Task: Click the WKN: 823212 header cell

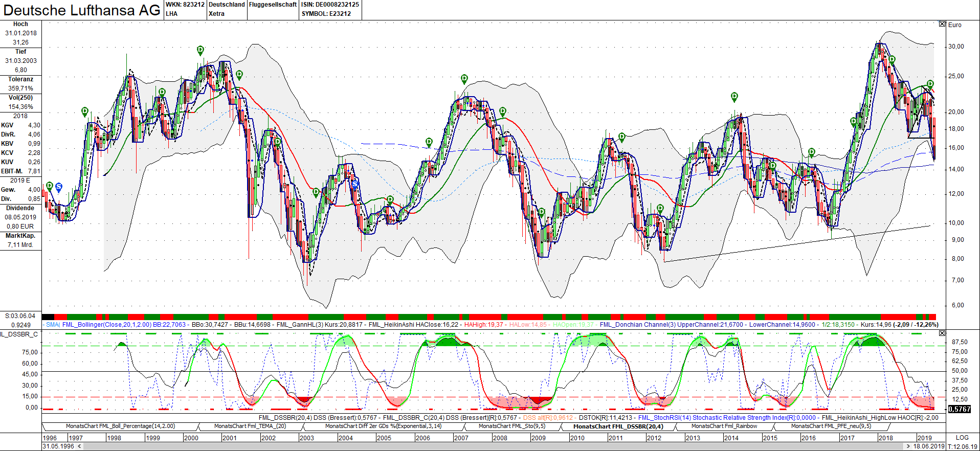Action: 185,5
